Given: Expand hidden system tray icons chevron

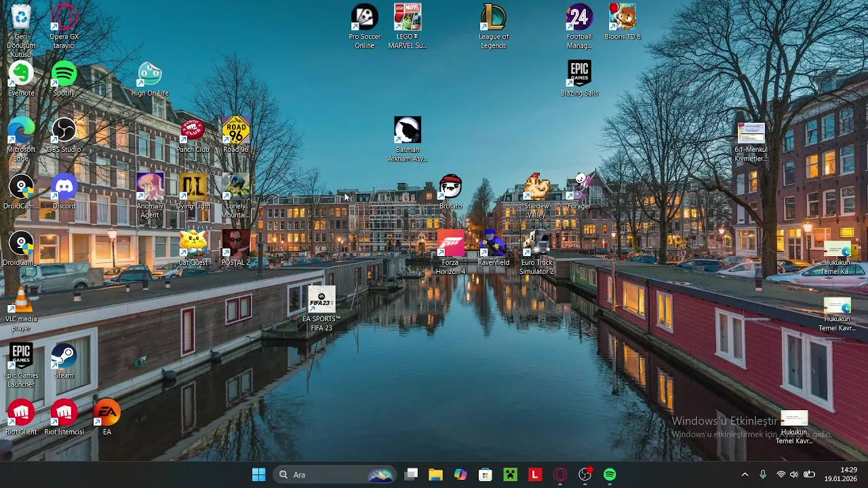Looking at the screenshot, I should click(x=745, y=474).
